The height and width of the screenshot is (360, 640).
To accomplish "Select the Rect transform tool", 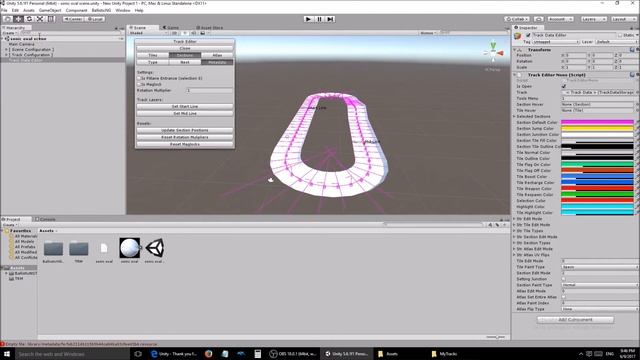I will tap(51, 19).
